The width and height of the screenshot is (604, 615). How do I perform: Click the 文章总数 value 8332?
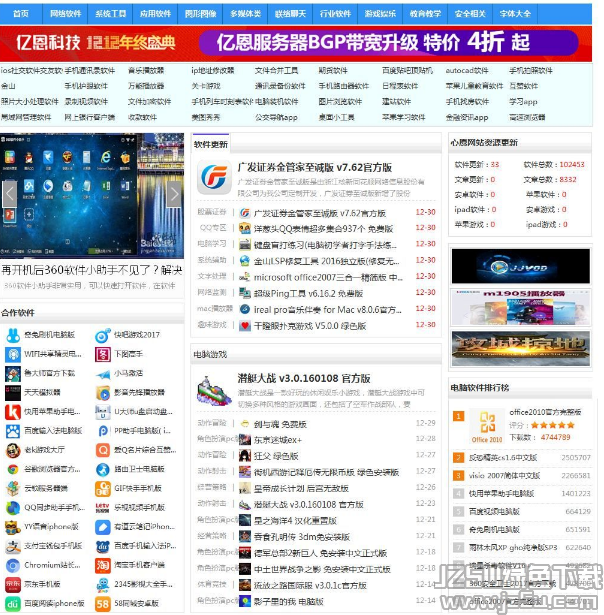point(568,179)
